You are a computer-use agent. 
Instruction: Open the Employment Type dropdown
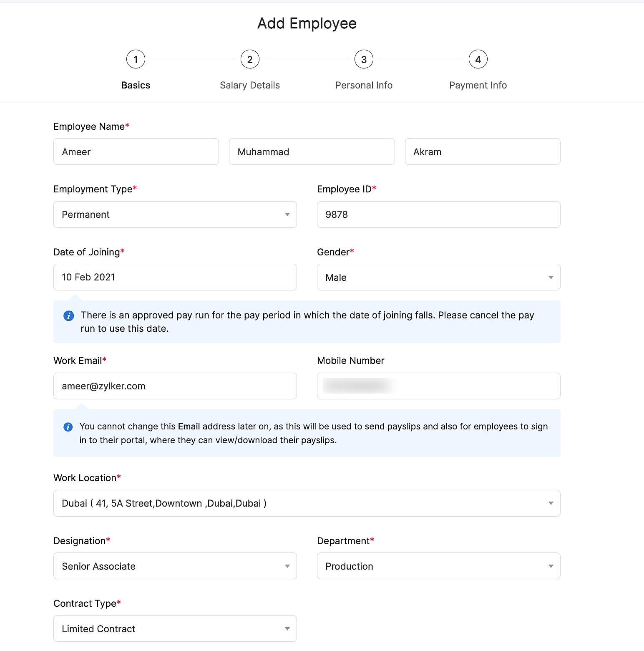pos(175,214)
